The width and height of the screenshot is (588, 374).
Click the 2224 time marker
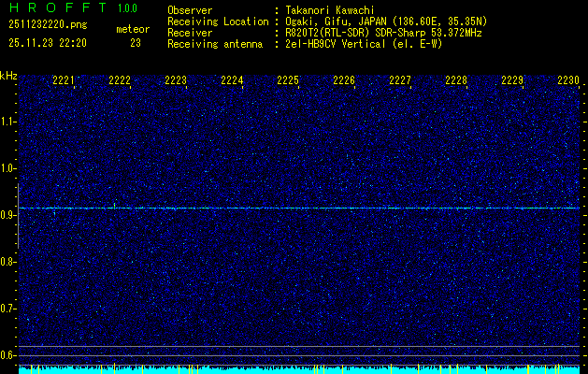tap(232, 80)
